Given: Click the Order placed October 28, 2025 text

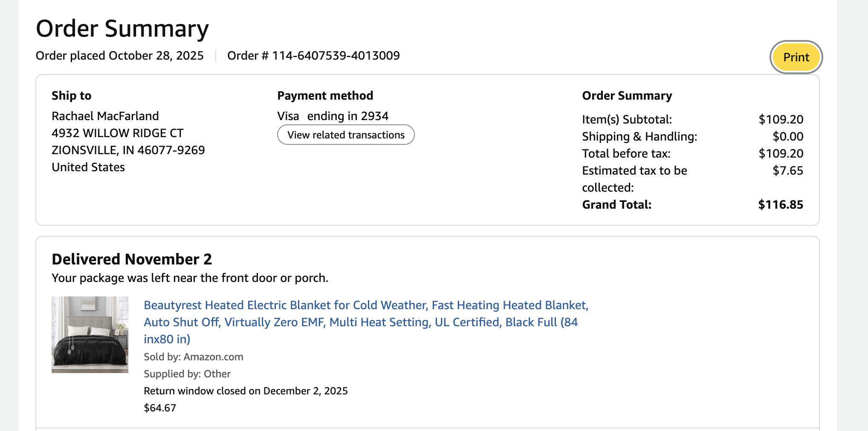Looking at the screenshot, I should (119, 55).
